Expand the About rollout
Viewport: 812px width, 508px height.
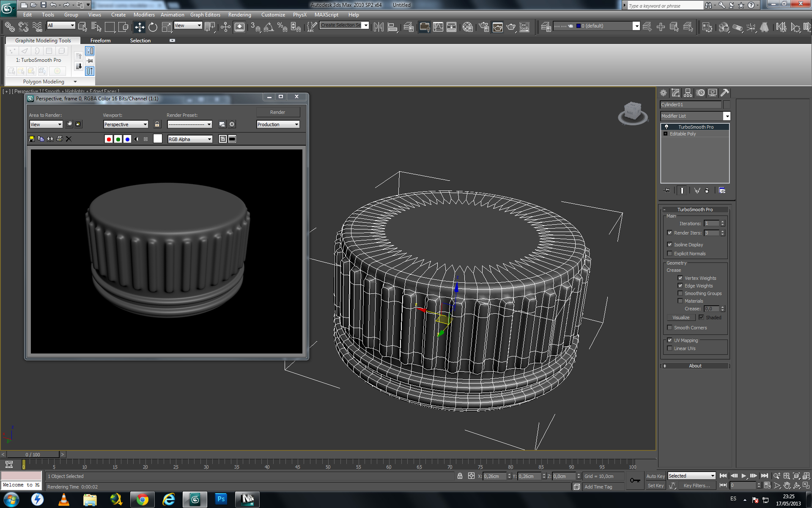(695, 366)
